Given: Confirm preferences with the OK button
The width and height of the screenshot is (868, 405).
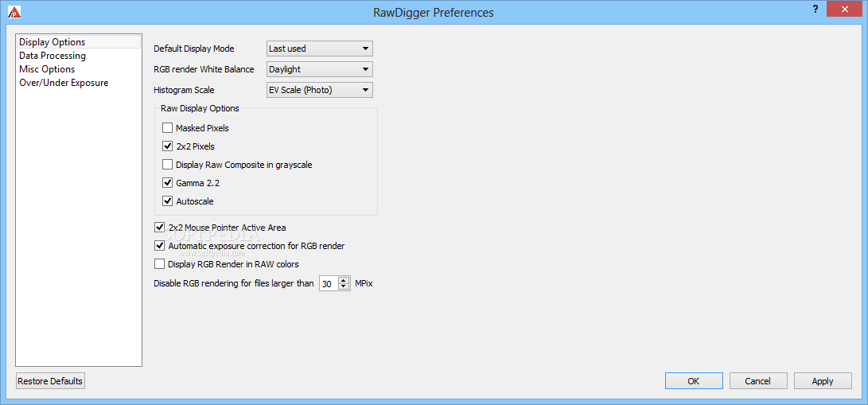Looking at the screenshot, I should pos(694,380).
